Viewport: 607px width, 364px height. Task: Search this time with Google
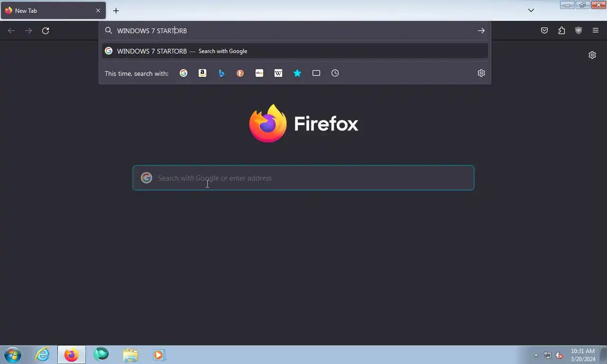click(x=184, y=73)
